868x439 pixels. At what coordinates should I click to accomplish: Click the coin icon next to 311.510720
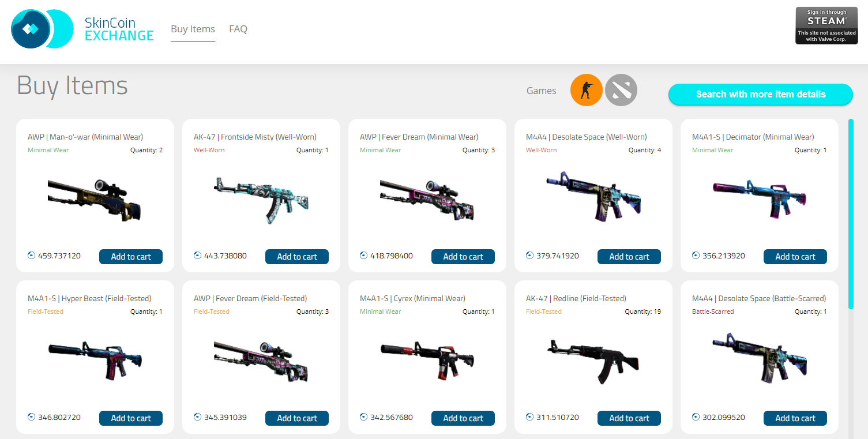[529, 417]
